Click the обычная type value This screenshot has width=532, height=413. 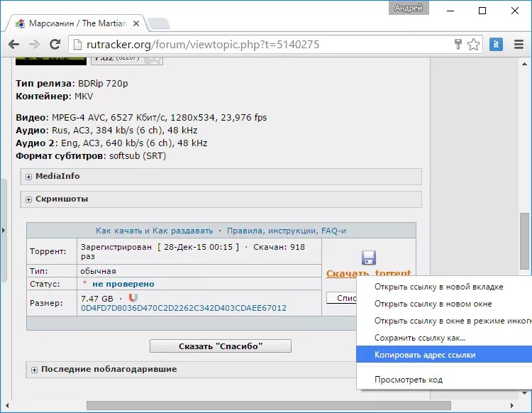click(x=98, y=271)
